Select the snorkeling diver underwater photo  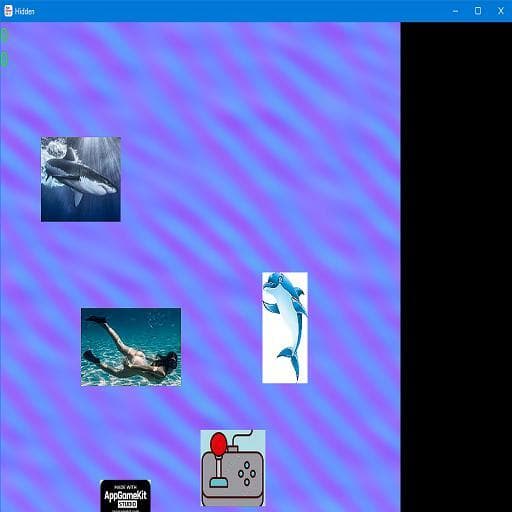(x=131, y=347)
